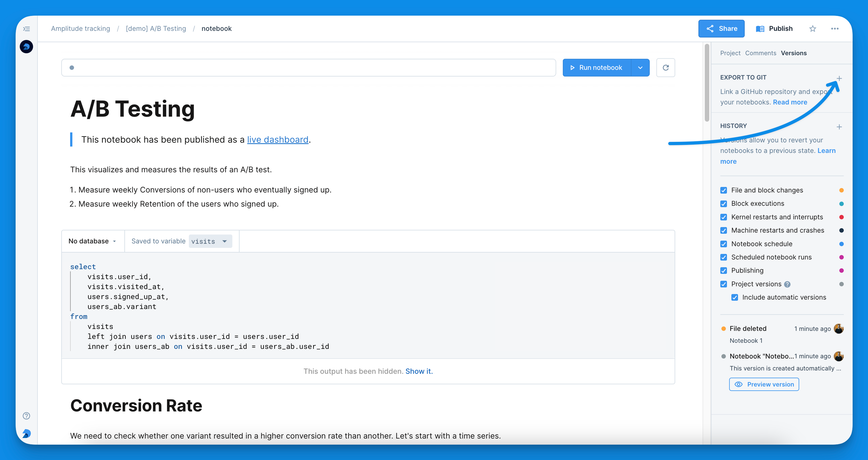868x460 pixels.
Task: Select the Versions tab
Action: [794, 53]
